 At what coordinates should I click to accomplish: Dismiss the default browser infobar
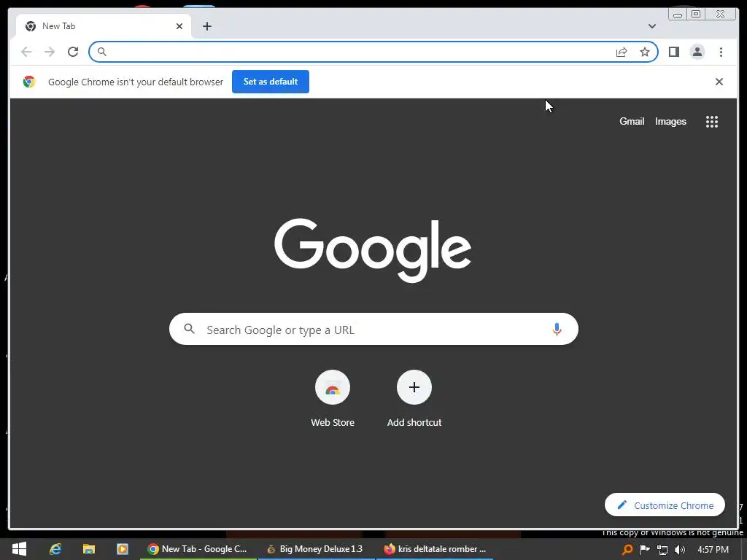719,82
